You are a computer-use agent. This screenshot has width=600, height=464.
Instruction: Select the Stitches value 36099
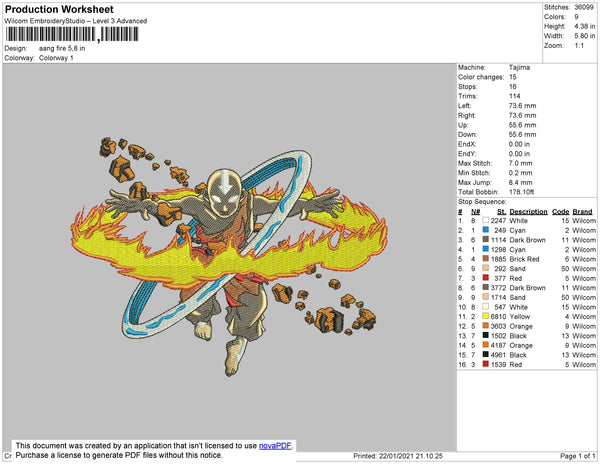584,7
